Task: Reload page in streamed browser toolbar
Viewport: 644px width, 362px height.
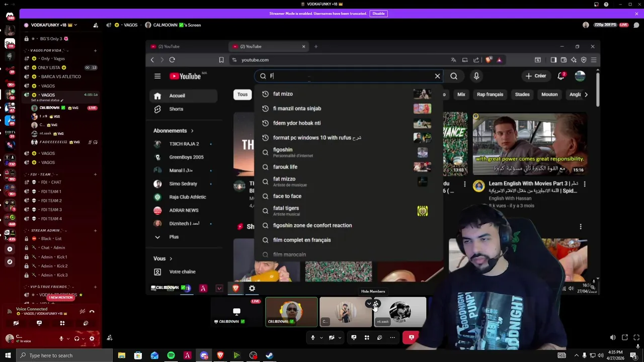Action: [x=172, y=60]
